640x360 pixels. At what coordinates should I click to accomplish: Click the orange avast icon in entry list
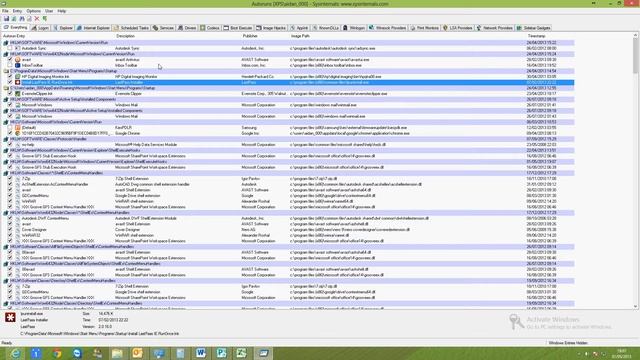coord(18,60)
